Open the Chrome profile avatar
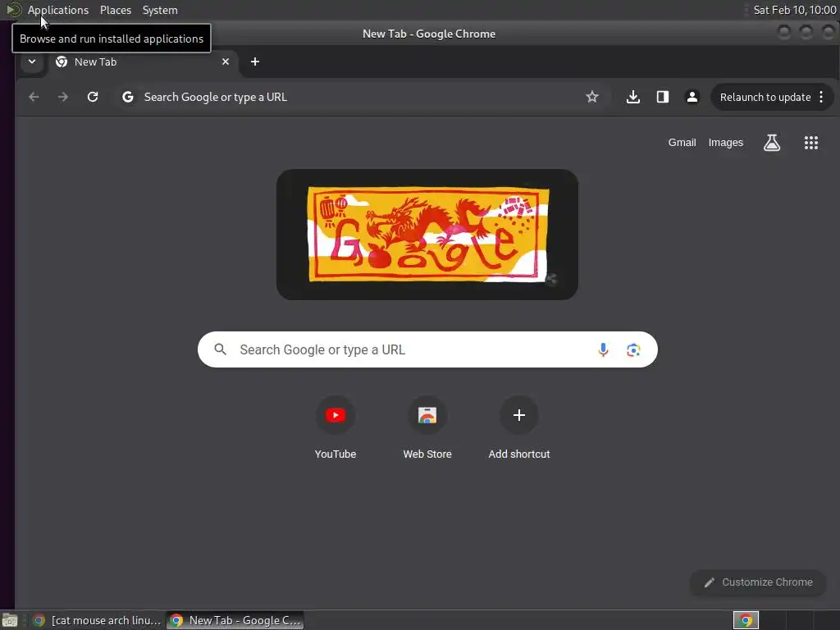This screenshot has width=840, height=630. (x=692, y=97)
